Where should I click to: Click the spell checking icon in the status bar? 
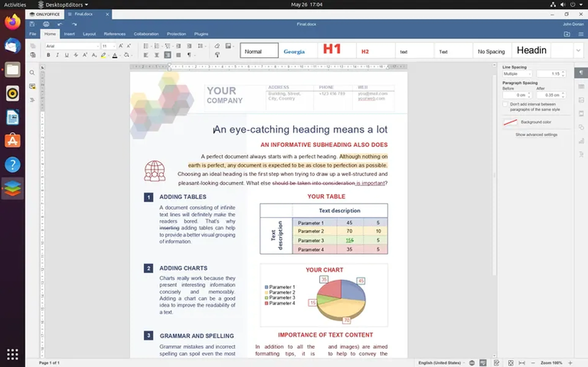pos(482,363)
